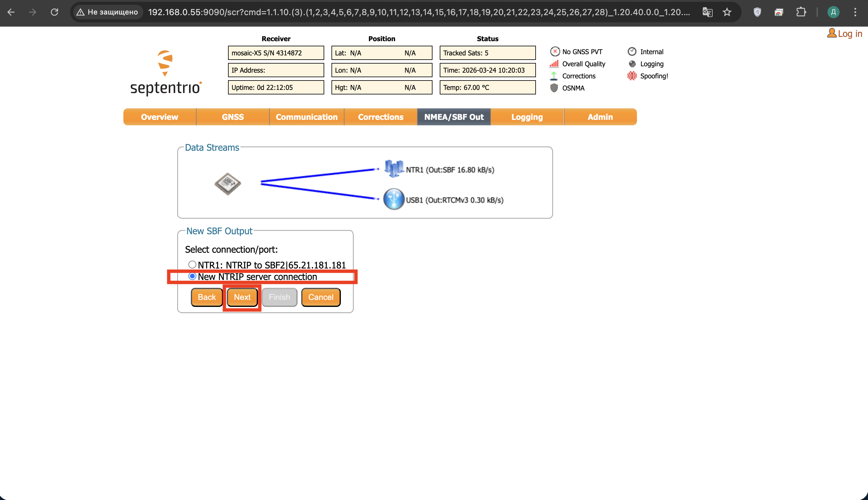Click the Corrections status icon
This screenshot has width=868, height=500.
pos(554,76)
